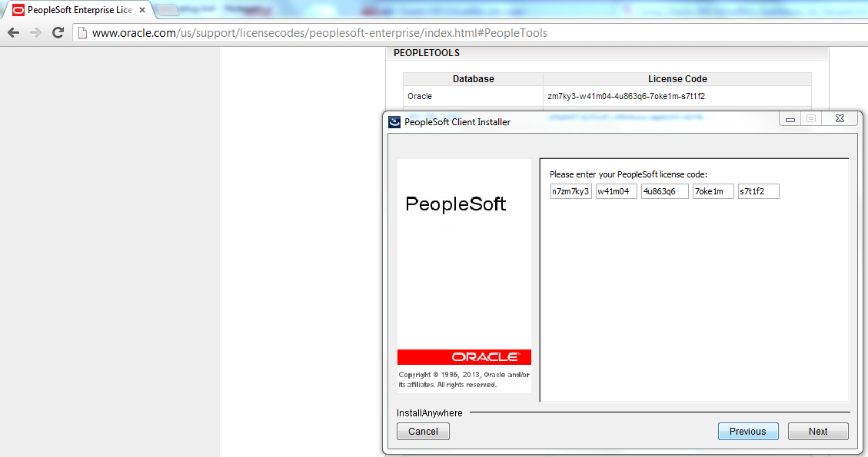The width and height of the screenshot is (868, 457).
Task: Reload the Oracle license codes page
Action: (x=58, y=32)
